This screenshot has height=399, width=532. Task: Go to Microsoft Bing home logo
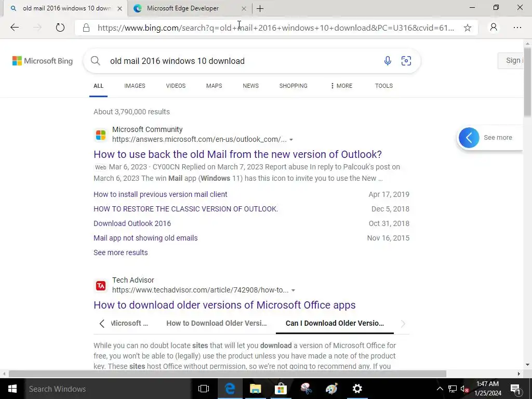pos(43,61)
